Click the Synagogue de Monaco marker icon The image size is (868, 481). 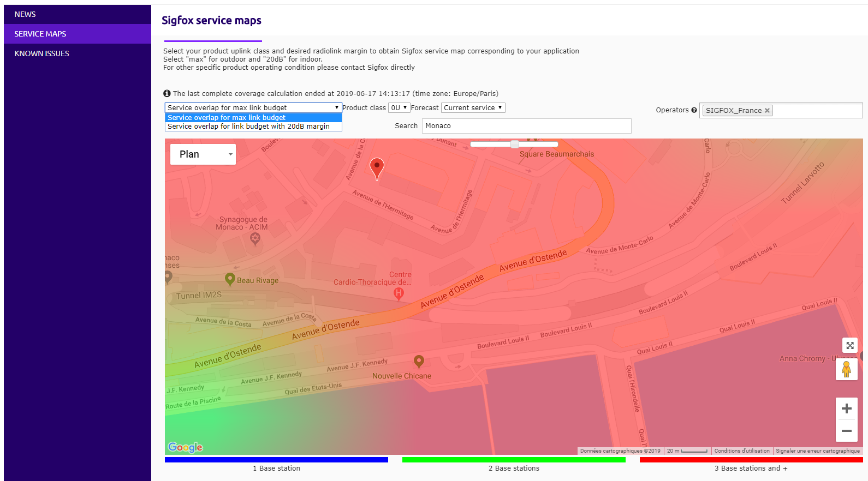tap(255, 238)
